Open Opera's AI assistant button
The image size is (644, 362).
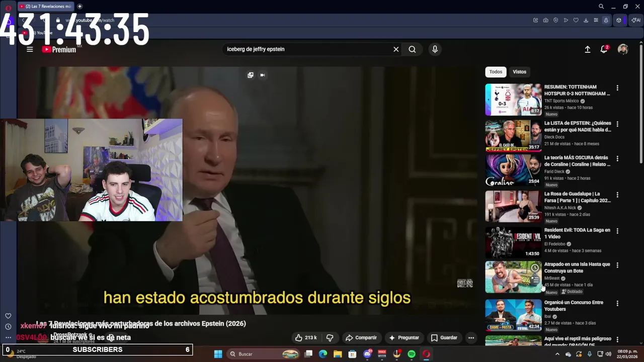coord(636,20)
